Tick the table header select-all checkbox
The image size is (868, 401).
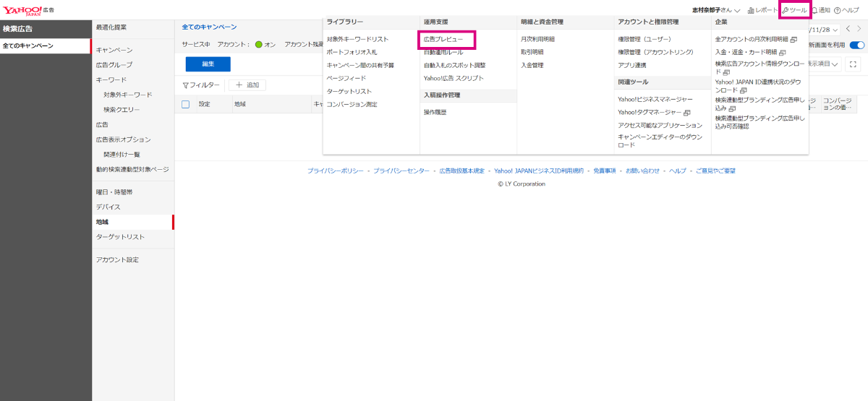(185, 104)
